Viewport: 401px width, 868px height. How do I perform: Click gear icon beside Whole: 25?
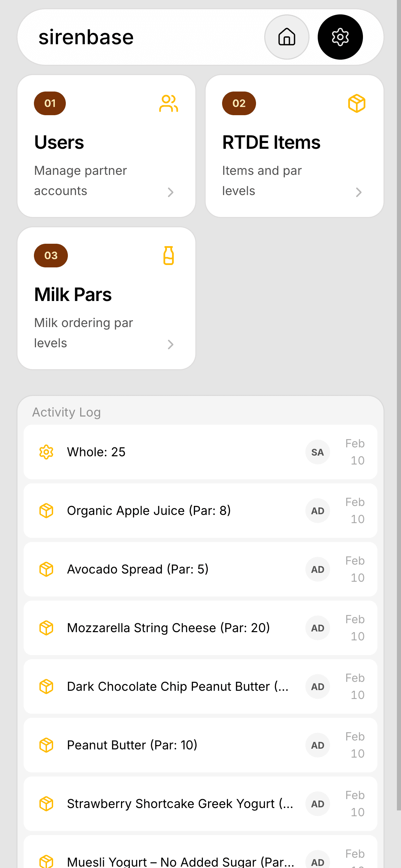(x=46, y=452)
